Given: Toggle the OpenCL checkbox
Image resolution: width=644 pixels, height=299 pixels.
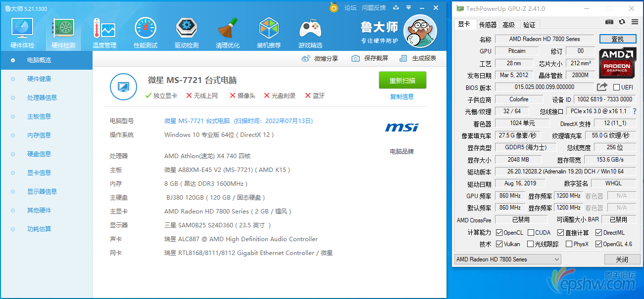Looking at the screenshot, I should 499,233.
